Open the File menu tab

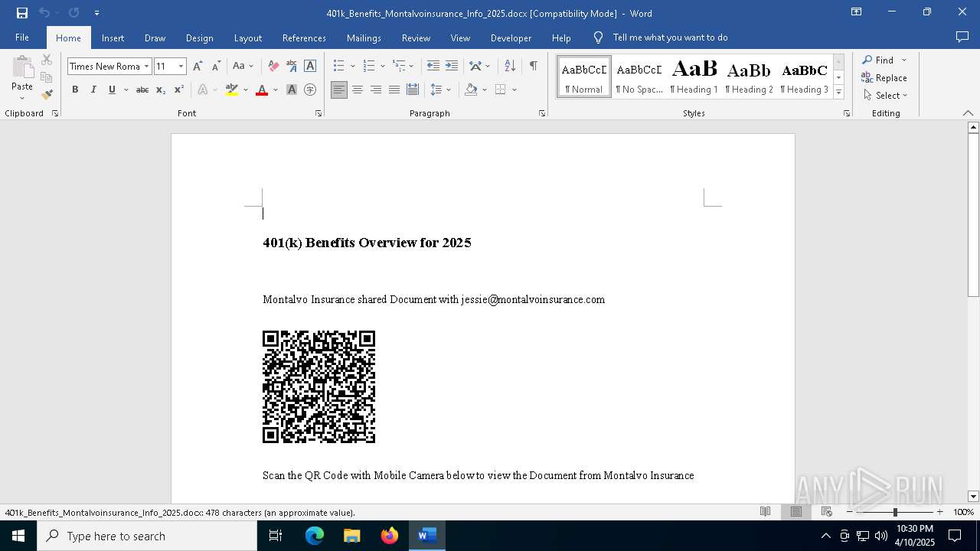click(22, 37)
